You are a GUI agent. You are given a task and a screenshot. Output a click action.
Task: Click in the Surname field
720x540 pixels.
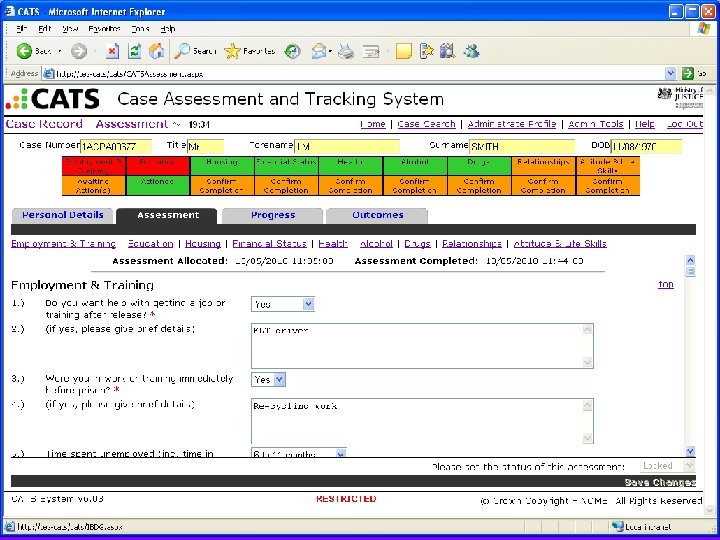[522, 146]
